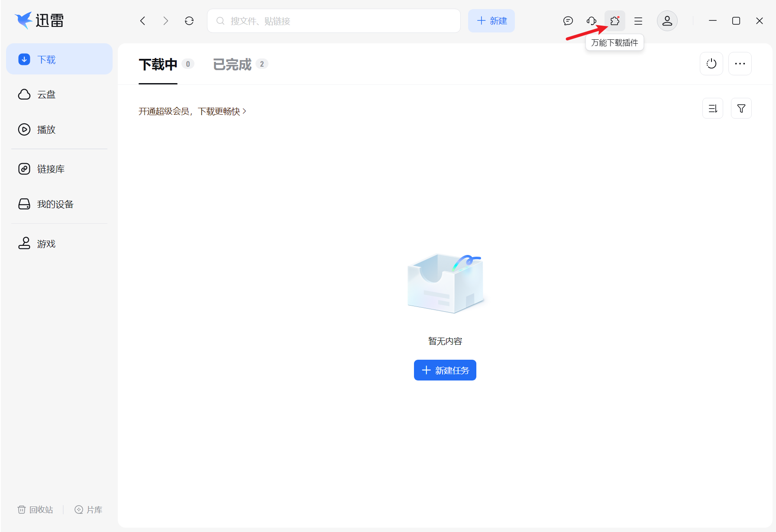Open 我的设备 in the sidebar

click(59, 204)
